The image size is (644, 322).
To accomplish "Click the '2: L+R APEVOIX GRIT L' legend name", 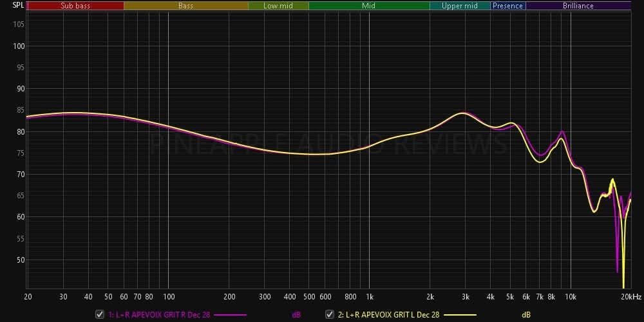I will pos(388,314).
